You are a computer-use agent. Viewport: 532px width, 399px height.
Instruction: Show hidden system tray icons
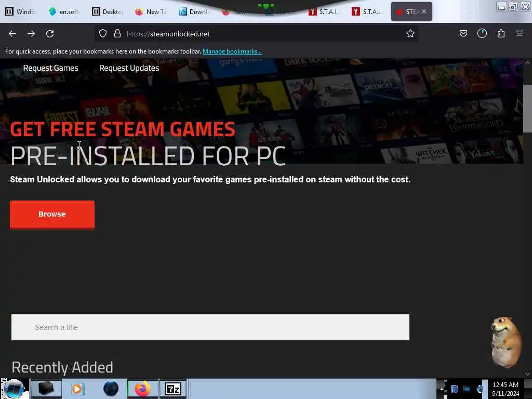coord(442,389)
